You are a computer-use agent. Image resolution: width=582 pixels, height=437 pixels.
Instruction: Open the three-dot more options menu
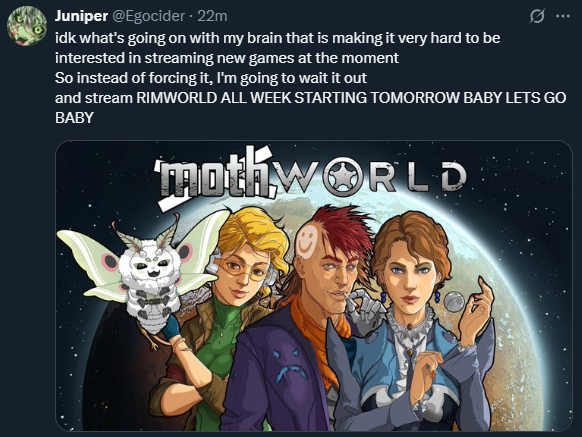point(563,16)
